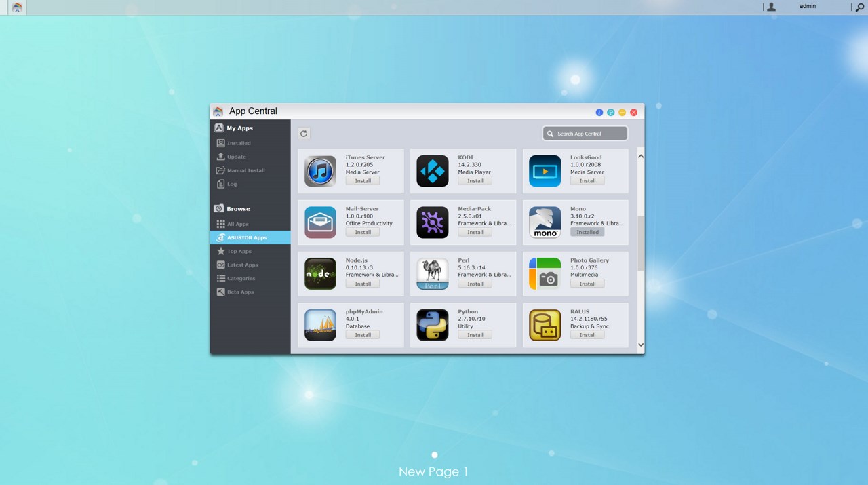Open the phpMyAdmin app icon
The height and width of the screenshot is (485, 868).
click(320, 325)
